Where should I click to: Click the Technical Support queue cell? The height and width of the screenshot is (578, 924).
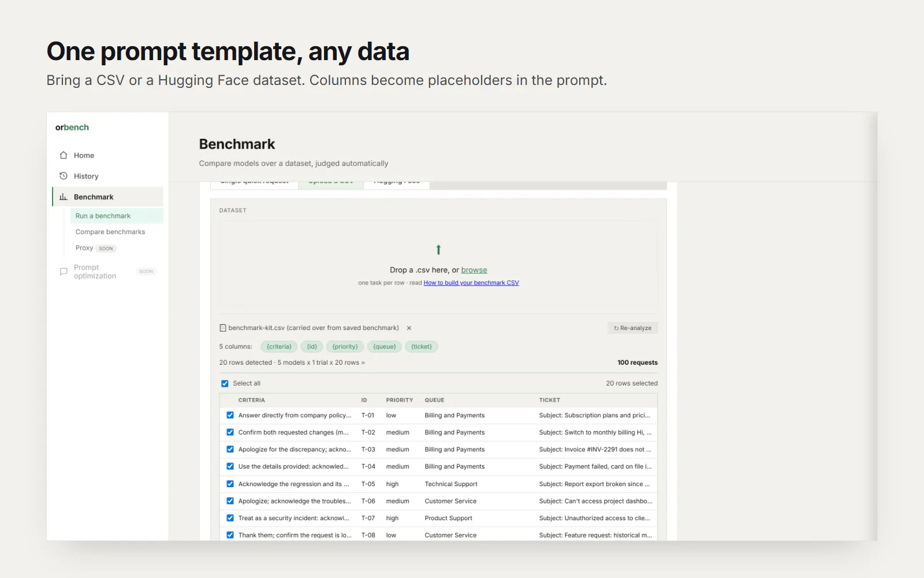pos(451,484)
